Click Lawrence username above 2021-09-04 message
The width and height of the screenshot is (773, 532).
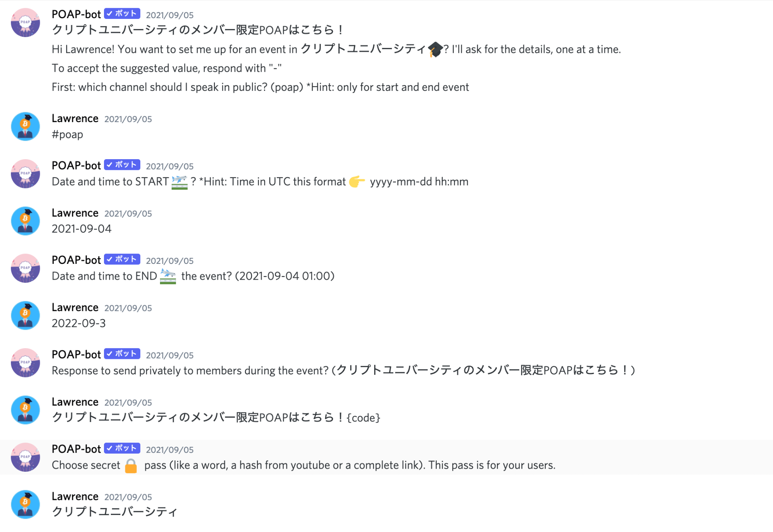(75, 213)
